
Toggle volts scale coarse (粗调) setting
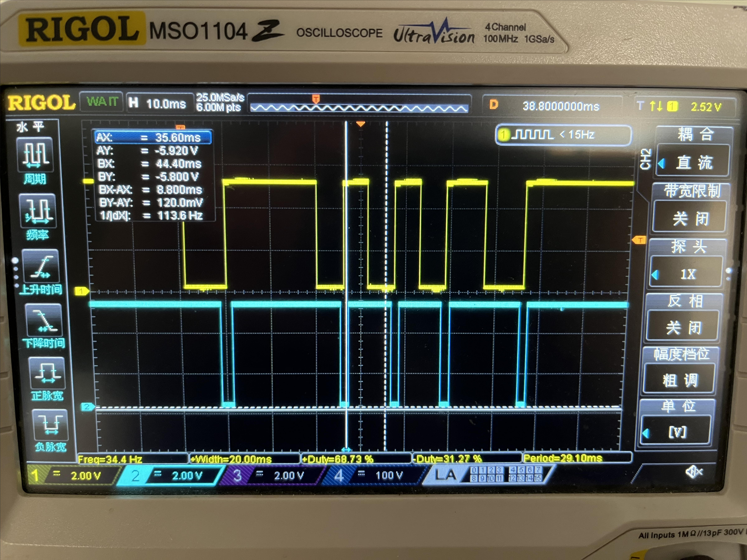[x=680, y=379]
